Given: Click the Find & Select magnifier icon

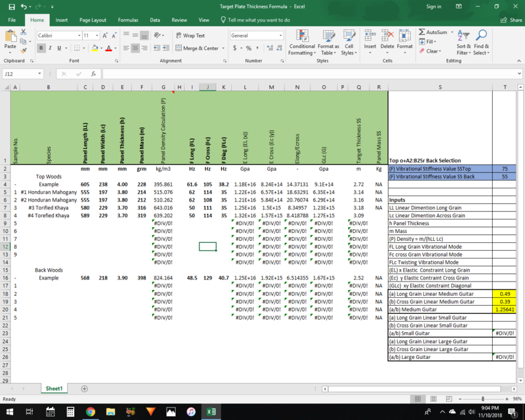Looking at the screenshot, I should (482, 35).
